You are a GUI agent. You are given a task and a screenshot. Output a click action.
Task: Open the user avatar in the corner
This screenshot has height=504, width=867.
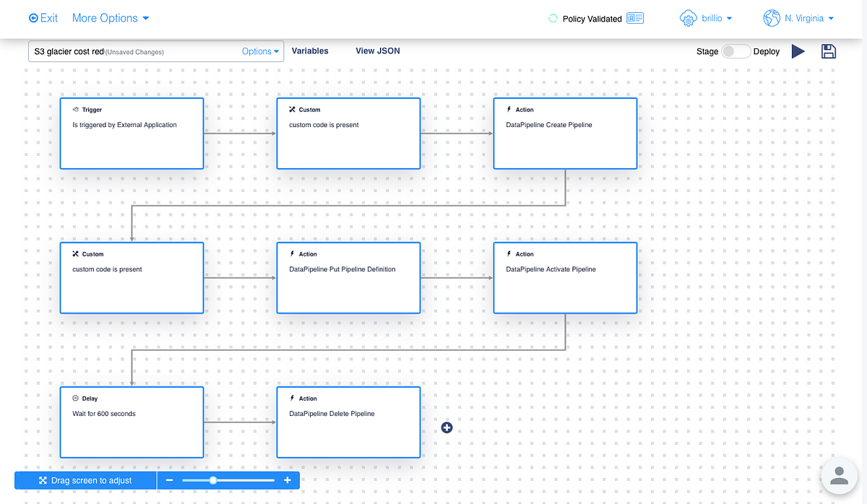point(839,475)
